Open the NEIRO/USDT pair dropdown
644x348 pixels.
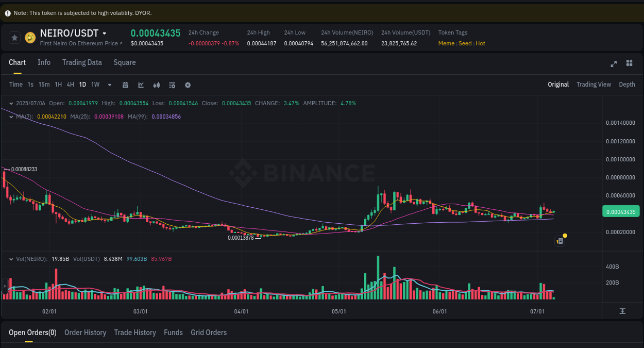tap(106, 32)
